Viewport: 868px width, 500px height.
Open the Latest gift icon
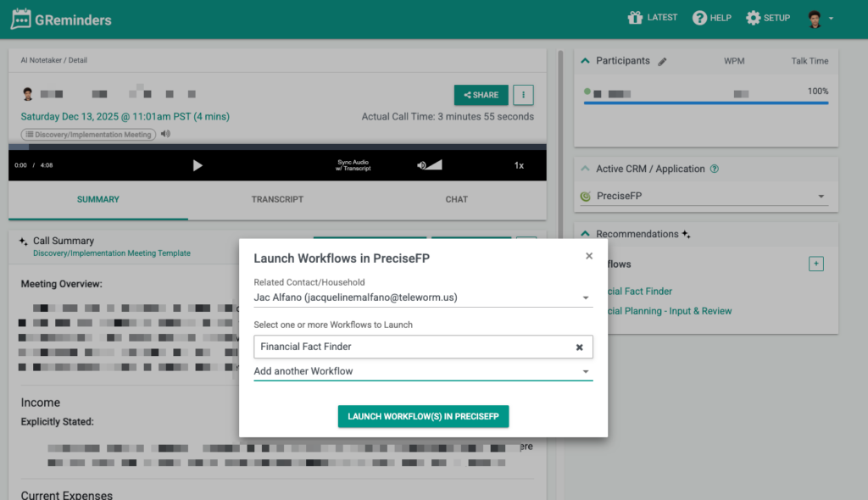(x=635, y=18)
